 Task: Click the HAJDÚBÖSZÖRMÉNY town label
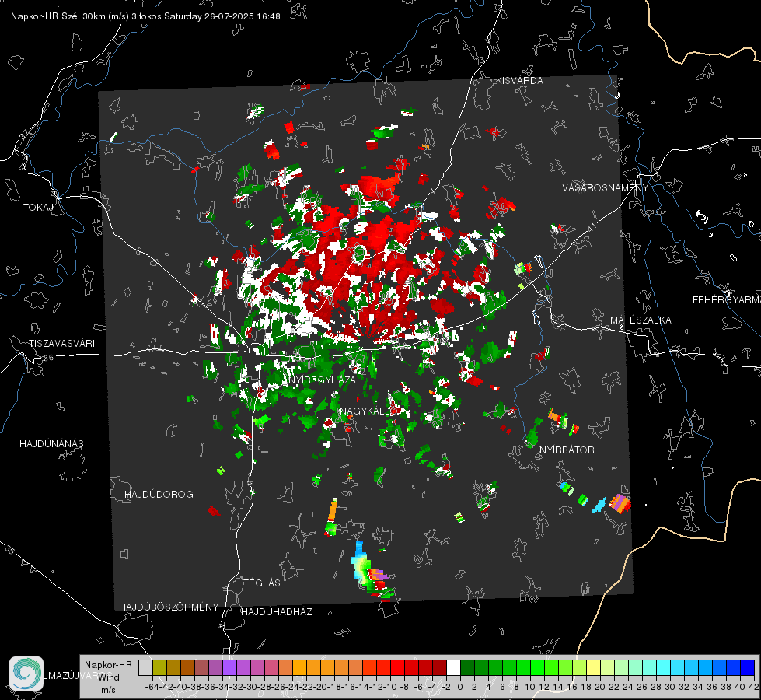coord(169,607)
